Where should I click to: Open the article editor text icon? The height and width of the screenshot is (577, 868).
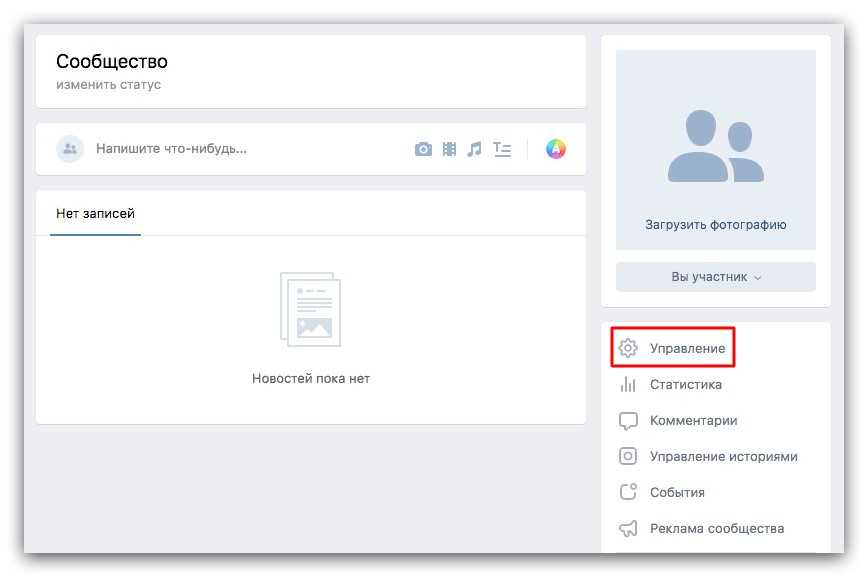coord(502,149)
